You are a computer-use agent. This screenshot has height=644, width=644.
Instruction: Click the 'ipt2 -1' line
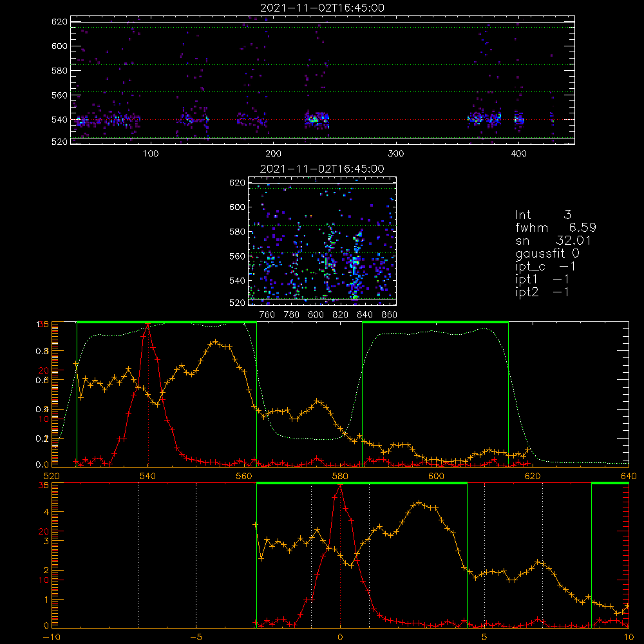click(542, 292)
